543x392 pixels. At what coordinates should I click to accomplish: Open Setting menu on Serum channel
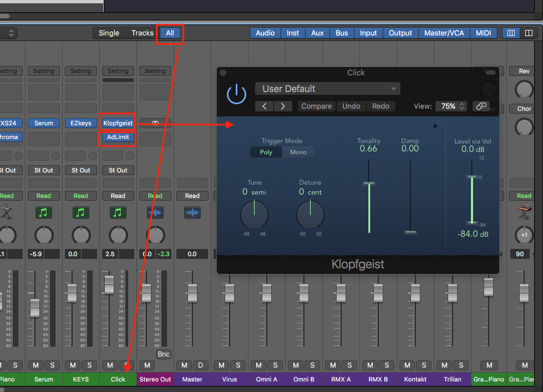44,71
